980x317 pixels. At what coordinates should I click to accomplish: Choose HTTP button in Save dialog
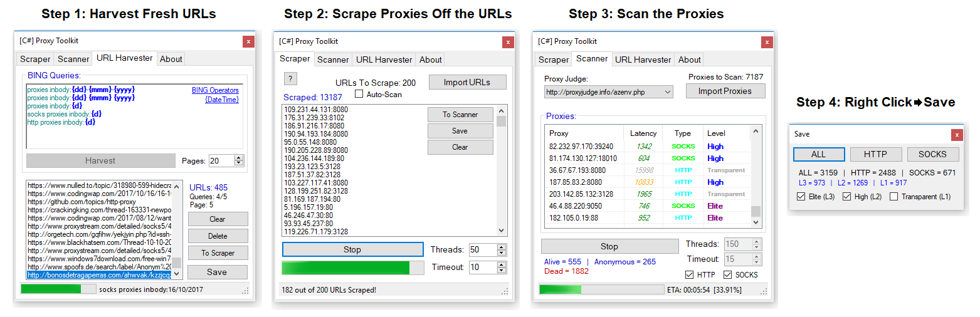(x=876, y=154)
